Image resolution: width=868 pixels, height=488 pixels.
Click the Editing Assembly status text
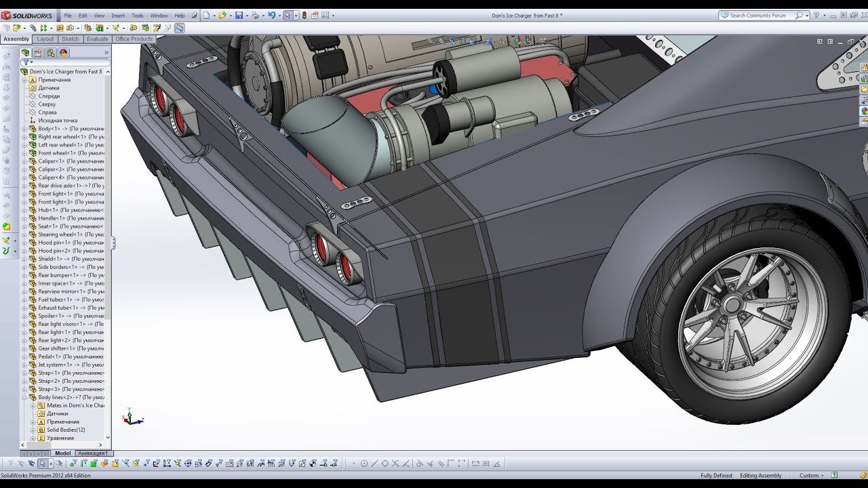(760, 476)
